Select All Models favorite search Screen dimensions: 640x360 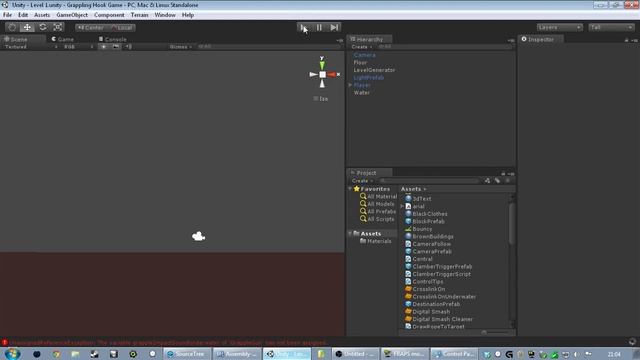(377, 204)
